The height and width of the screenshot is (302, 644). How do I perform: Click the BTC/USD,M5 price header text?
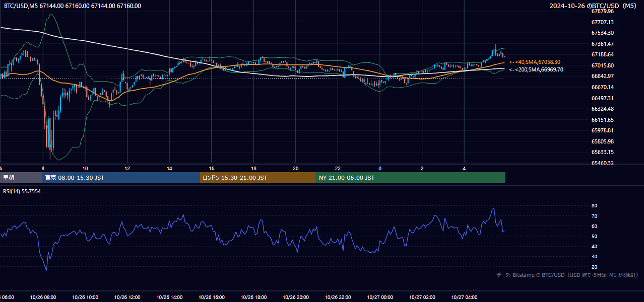[x=73, y=6]
